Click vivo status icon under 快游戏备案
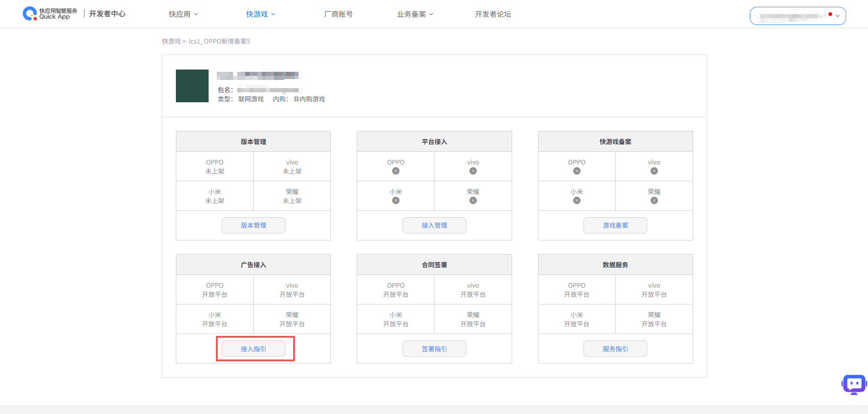Viewport: 868px width, 414px height. [654, 171]
